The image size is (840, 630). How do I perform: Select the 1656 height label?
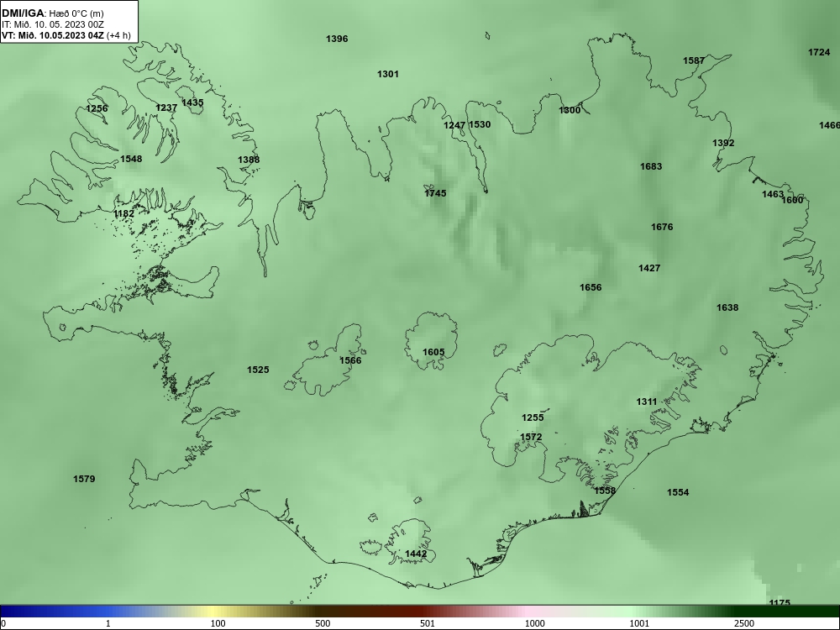(x=591, y=287)
